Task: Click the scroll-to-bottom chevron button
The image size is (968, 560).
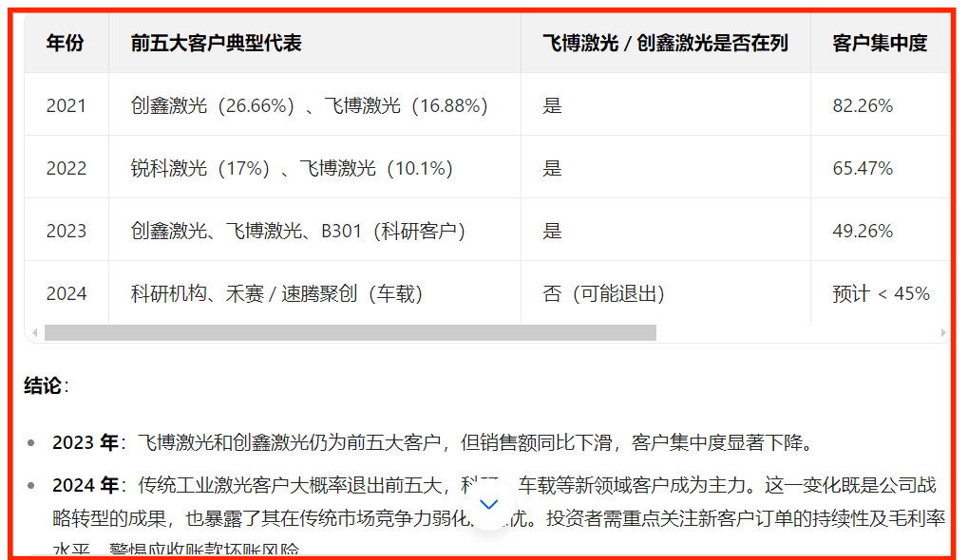Action: point(489,505)
